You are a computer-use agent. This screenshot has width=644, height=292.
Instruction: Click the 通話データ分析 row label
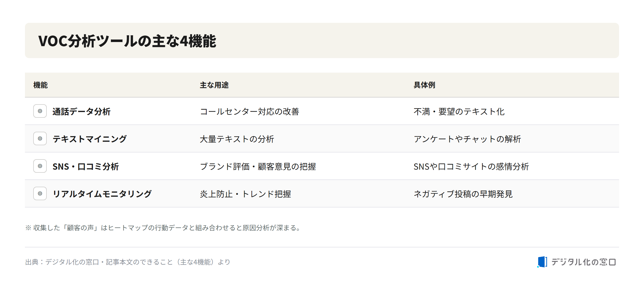(x=82, y=112)
